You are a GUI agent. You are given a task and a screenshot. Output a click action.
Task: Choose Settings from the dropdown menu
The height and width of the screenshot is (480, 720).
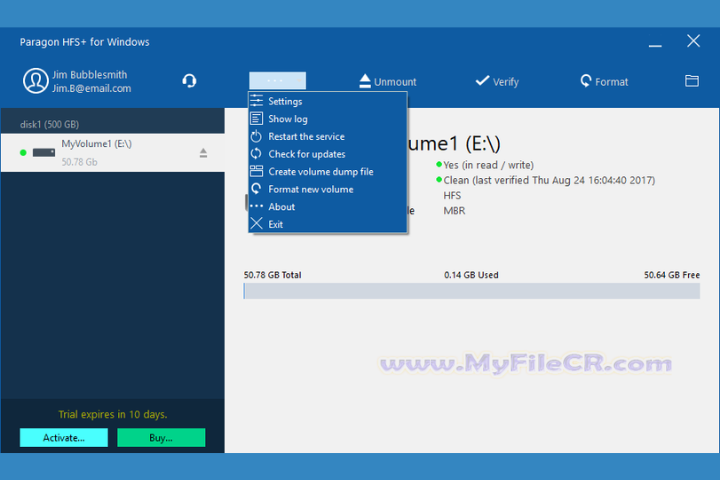[328, 101]
